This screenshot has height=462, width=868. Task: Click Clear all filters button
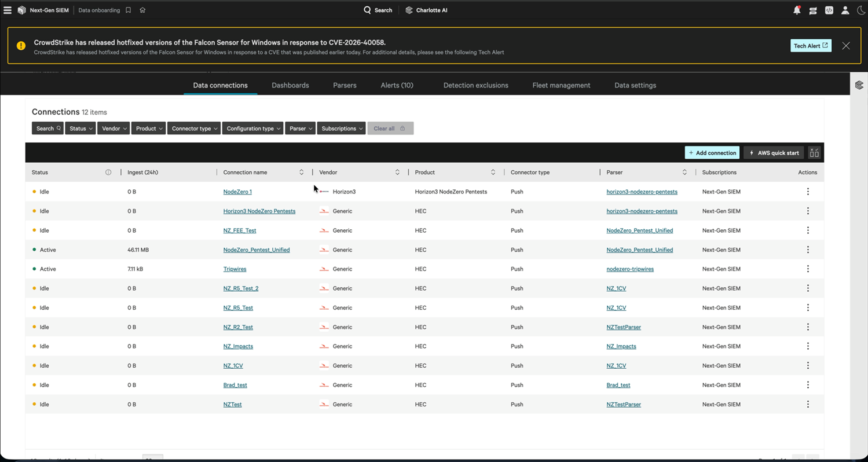coord(390,129)
